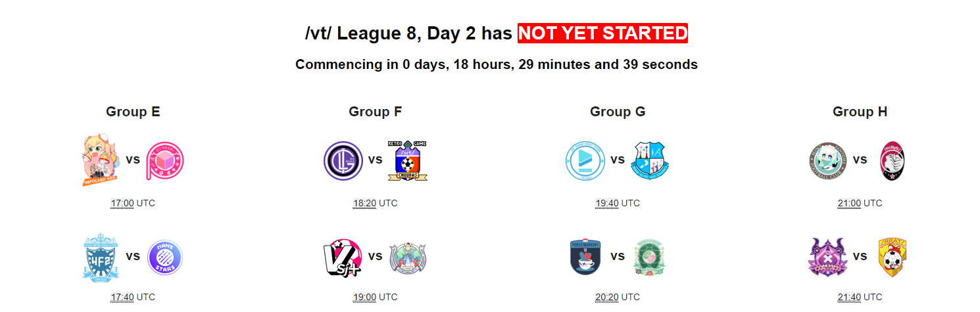
Task: Click the /rrat/ yellow shield soccer logo
Action: [x=892, y=257]
